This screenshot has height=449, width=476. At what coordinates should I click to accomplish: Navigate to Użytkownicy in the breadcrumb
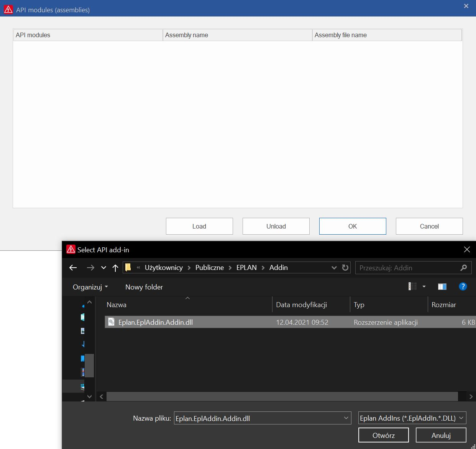164,268
